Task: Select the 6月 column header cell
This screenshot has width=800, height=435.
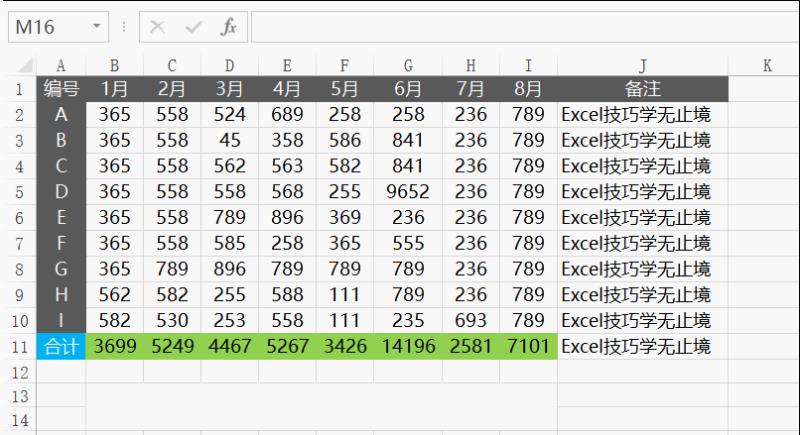Action: point(408,89)
